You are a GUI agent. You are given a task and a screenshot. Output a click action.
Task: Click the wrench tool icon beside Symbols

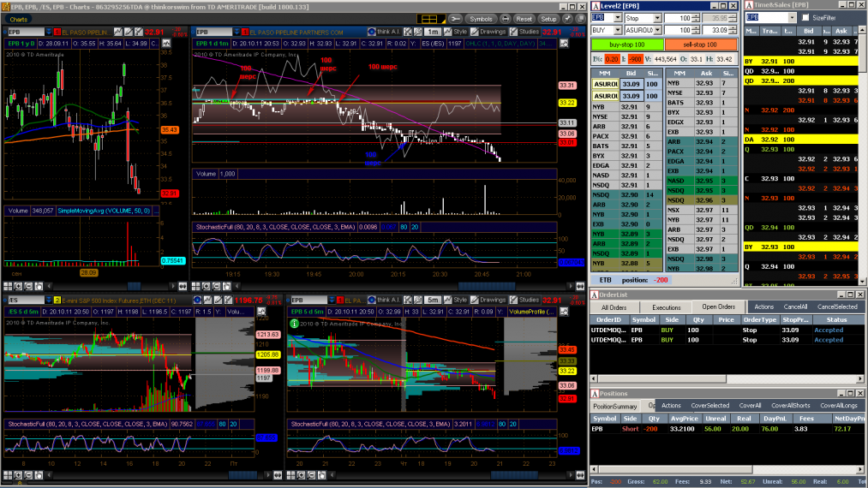[x=456, y=19]
